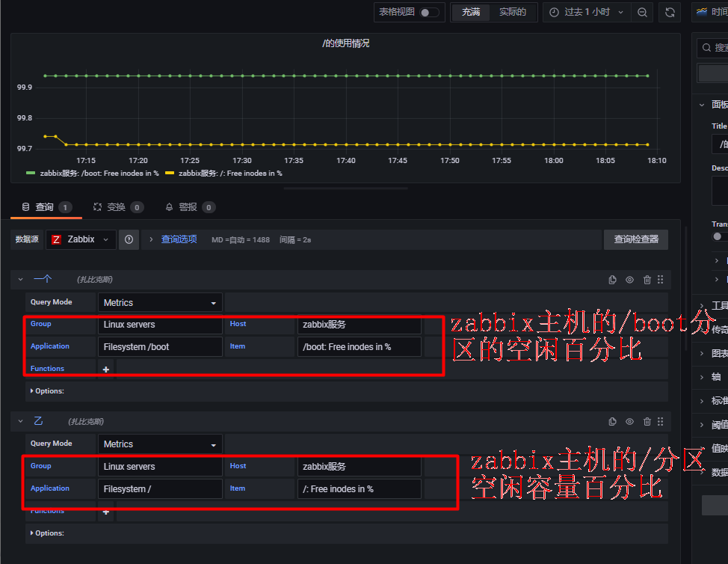The height and width of the screenshot is (564, 728).
Task: Open the 查询检查器 query inspector
Action: pos(635,239)
